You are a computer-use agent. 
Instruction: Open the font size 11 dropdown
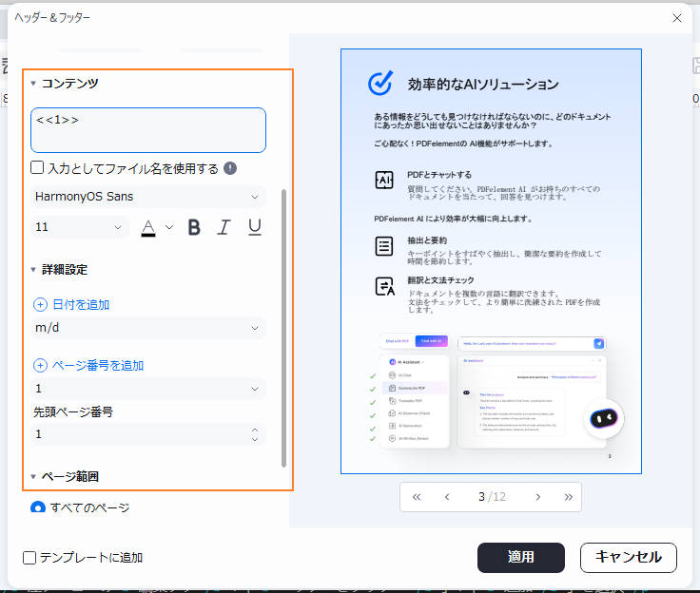point(80,227)
